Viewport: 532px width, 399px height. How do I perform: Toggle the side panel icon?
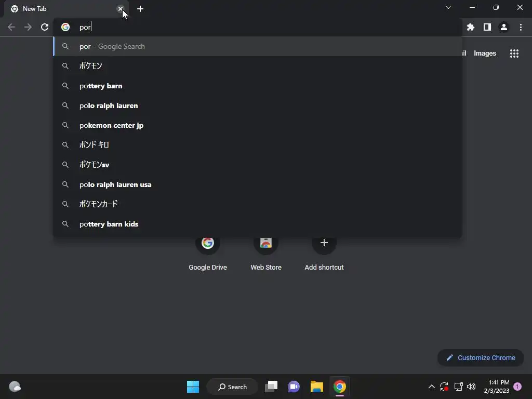tap(487, 27)
